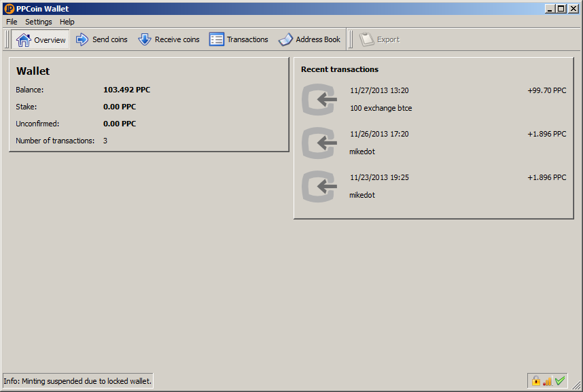The height and width of the screenshot is (392, 583).
Task: Click the window resize grip corner
Action: [577, 386]
